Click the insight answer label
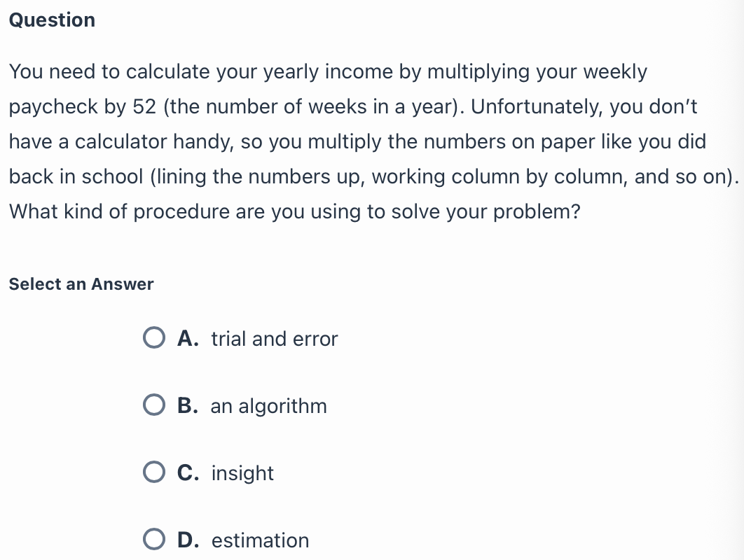Viewport: 744px width, 560px height. [x=242, y=474]
